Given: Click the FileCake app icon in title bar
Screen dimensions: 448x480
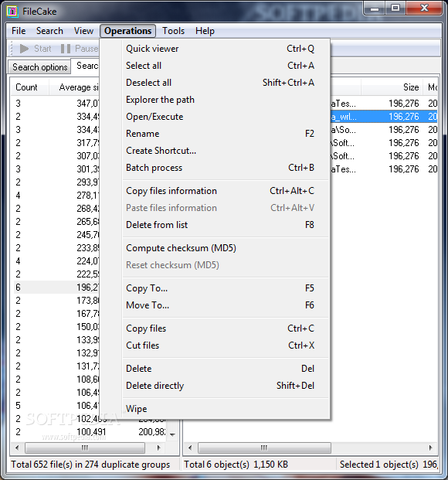Looking at the screenshot, I should pos(12,12).
